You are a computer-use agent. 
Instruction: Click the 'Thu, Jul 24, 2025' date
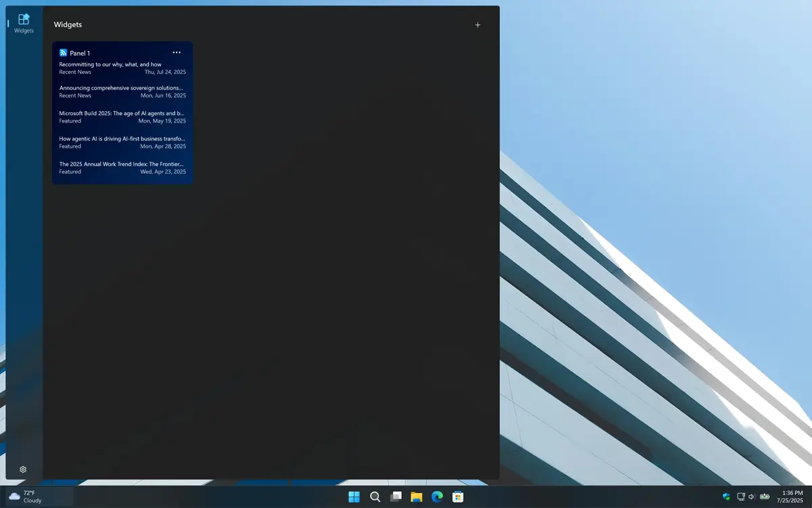(165, 72)
